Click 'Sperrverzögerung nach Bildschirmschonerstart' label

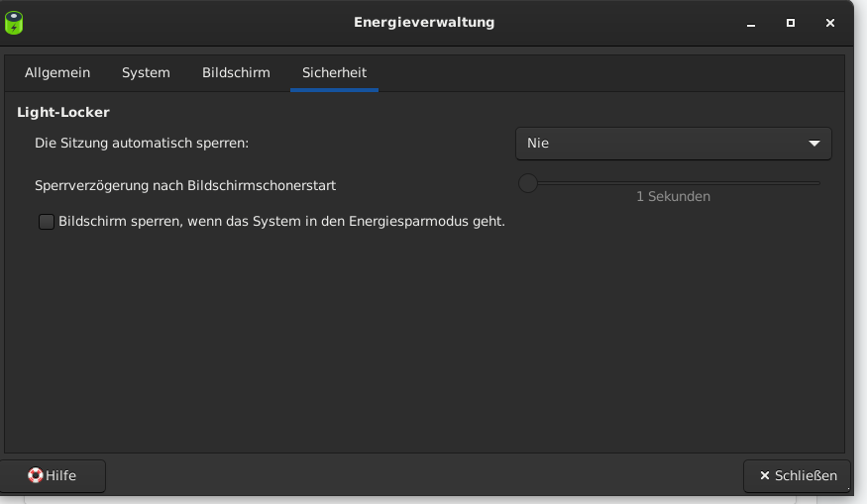pos(185,186)
